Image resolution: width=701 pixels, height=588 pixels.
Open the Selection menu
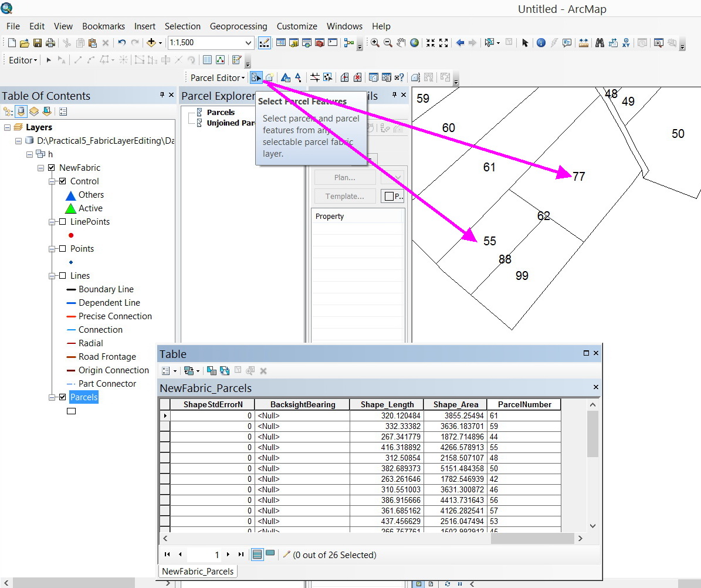click(x=182, y=26)
